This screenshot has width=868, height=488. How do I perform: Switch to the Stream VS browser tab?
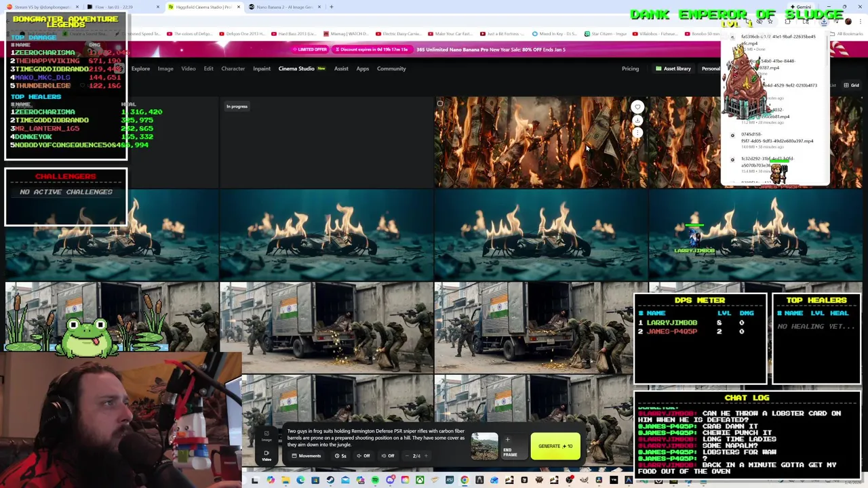pos(41,7)
